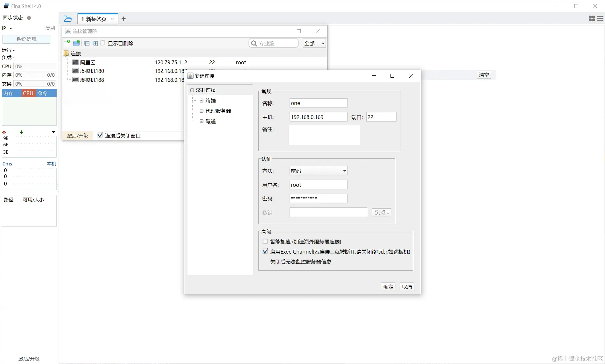Open the 全部 filter dropdown

[314, 43]
